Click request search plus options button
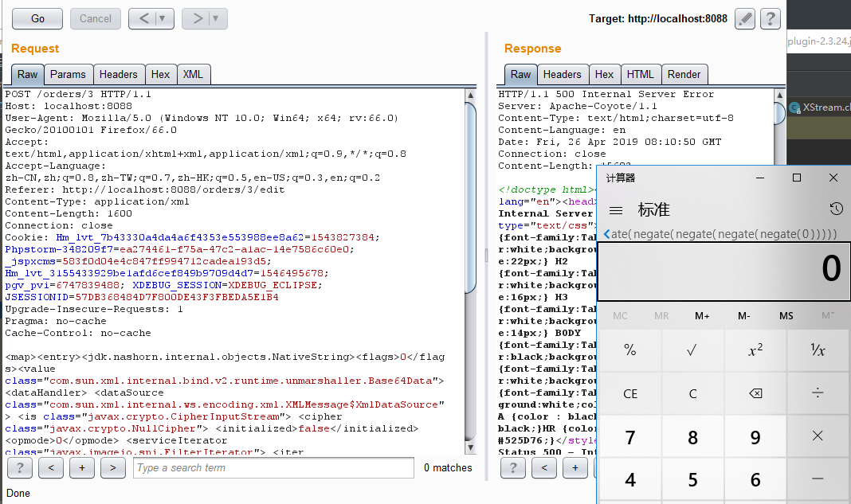Image resolution: width=851 pixels, height=504 pixels. [82, 467]
